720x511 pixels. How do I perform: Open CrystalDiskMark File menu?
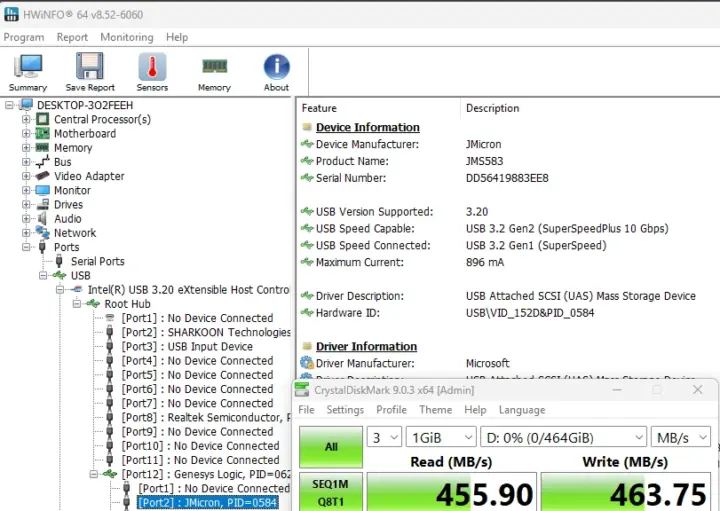306,410
